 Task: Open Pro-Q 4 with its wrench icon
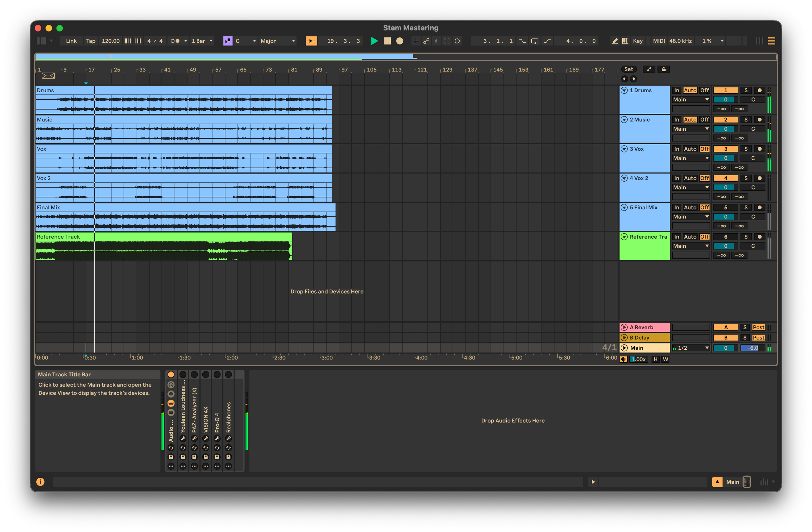(217, 439)
